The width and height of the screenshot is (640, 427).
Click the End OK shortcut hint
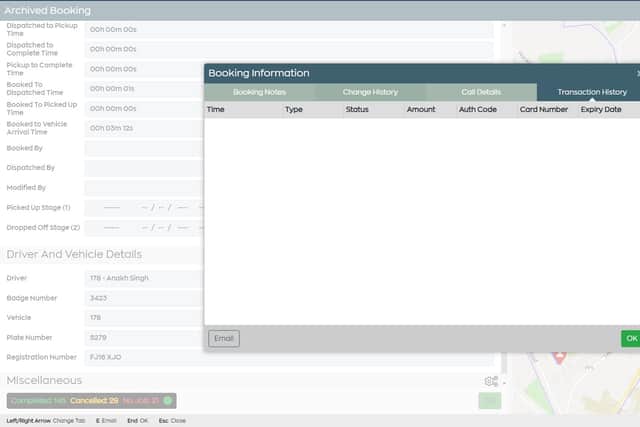click(x=137, y=421)
